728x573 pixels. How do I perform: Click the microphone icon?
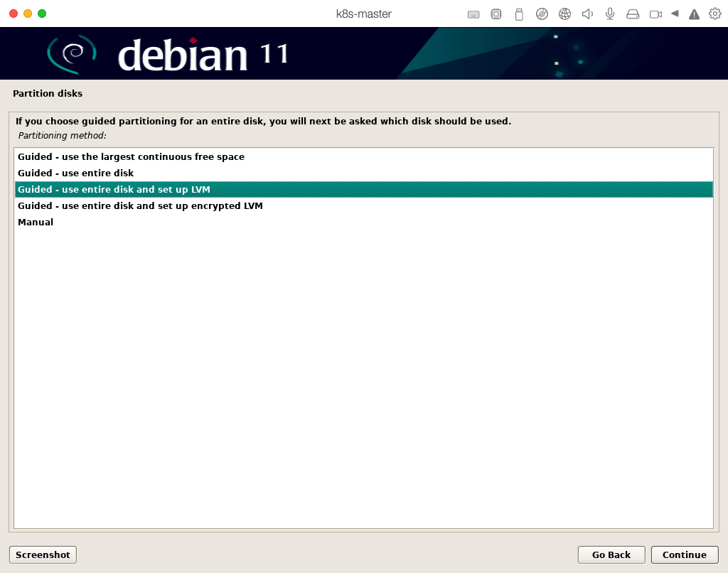pyautogui.click(x=610, y=14)
